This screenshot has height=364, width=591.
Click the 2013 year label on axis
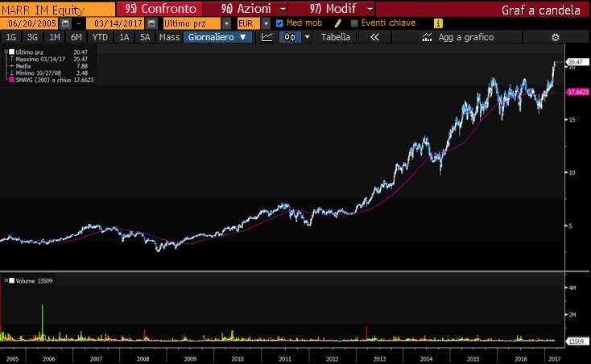pos(379,358)
